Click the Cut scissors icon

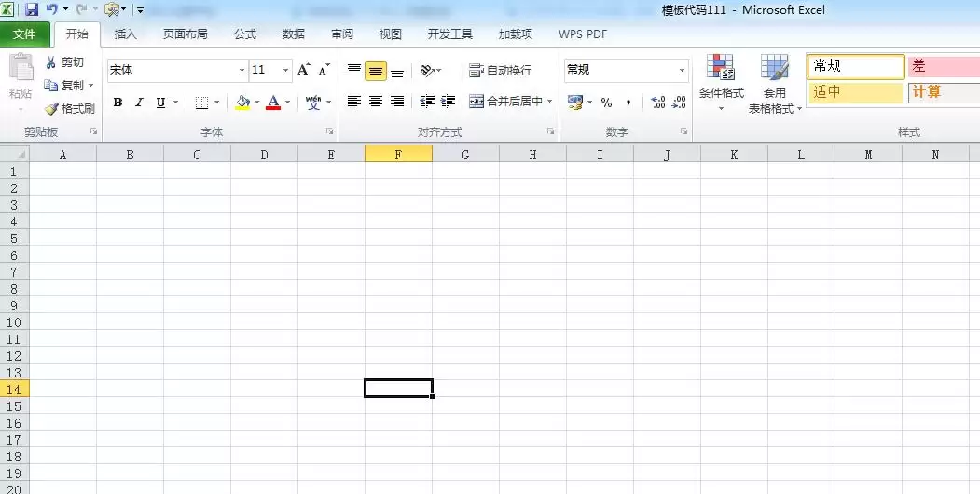pyautogui.click(x=51, y=62)
